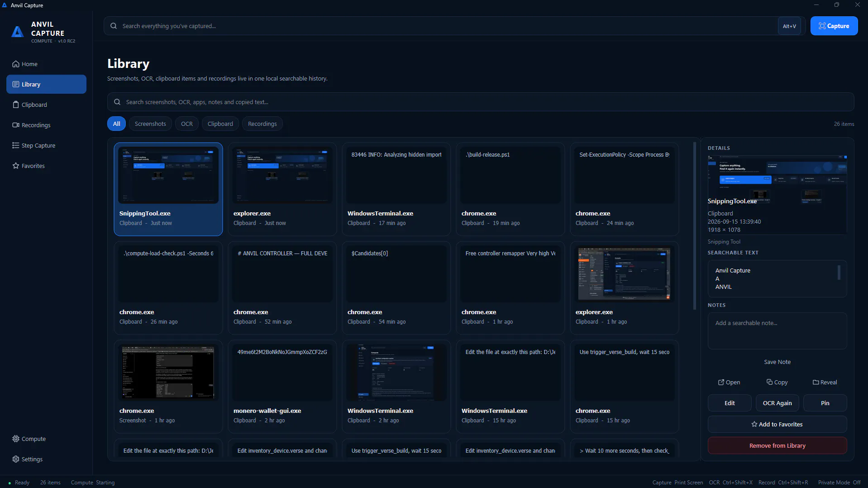Open Settings from the sidebar

click(46, 459)
